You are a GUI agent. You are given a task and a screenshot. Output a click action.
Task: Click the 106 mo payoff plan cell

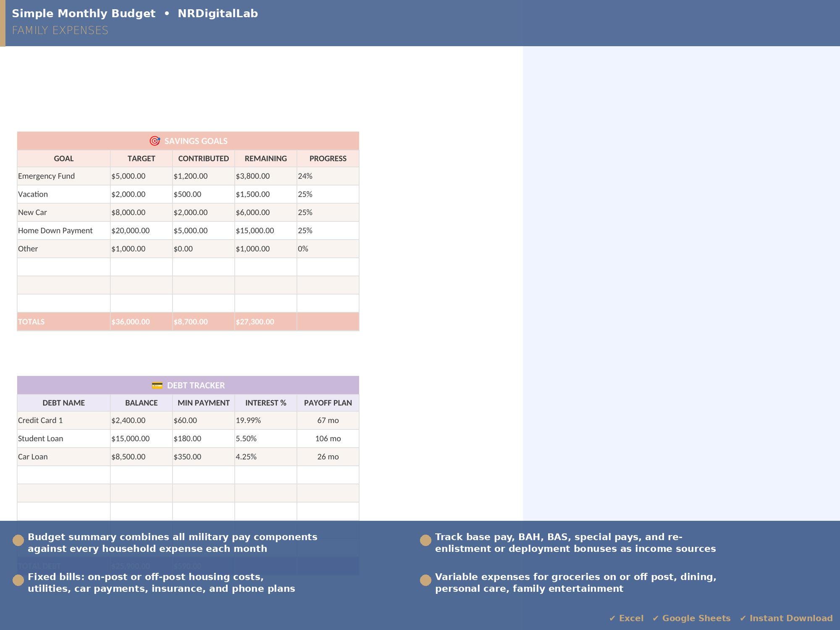[x=328, y=438]
